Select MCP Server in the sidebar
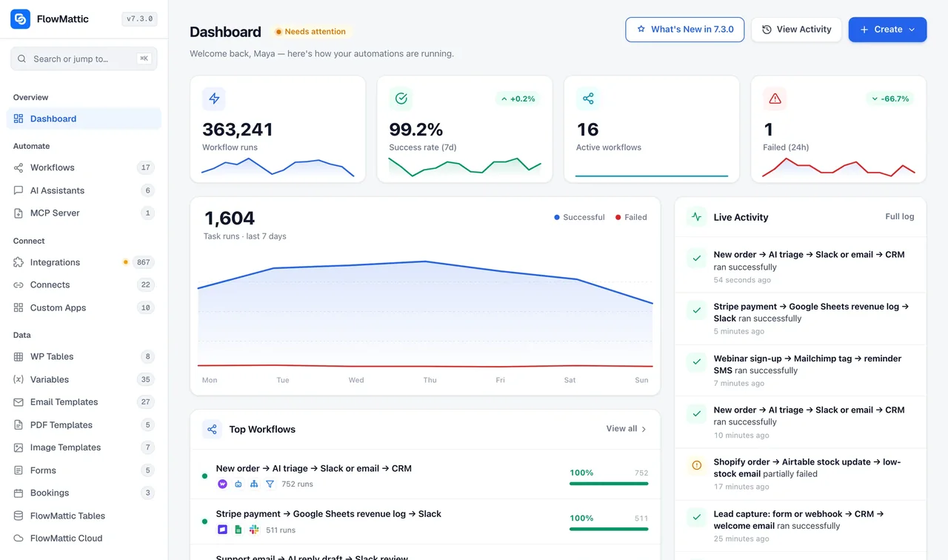The width and height of the screenshot is (948, 560). pos(84,213)
